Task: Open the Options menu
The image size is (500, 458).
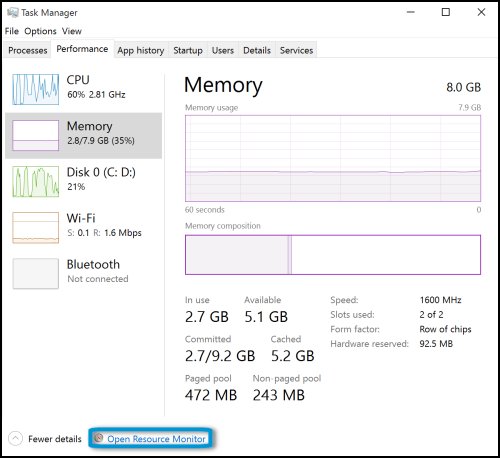Action: pyautogui.click(x=40, y=31)
